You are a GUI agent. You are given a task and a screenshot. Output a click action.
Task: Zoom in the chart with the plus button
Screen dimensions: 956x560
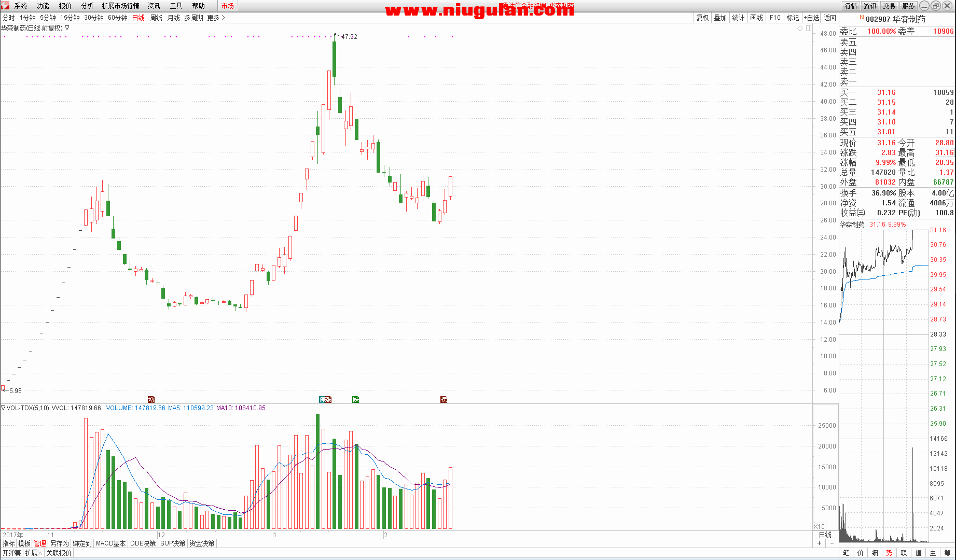820,543
